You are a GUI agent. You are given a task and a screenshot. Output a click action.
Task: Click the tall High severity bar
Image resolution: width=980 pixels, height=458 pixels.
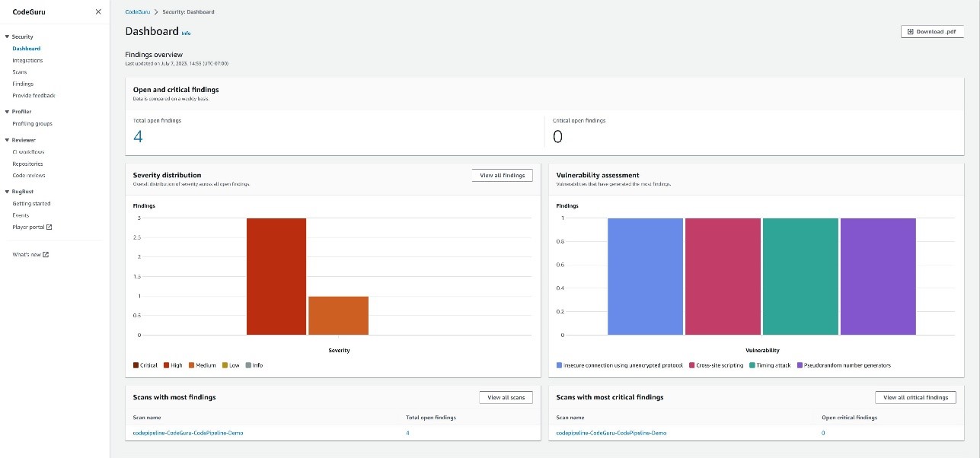click(276, 276)
